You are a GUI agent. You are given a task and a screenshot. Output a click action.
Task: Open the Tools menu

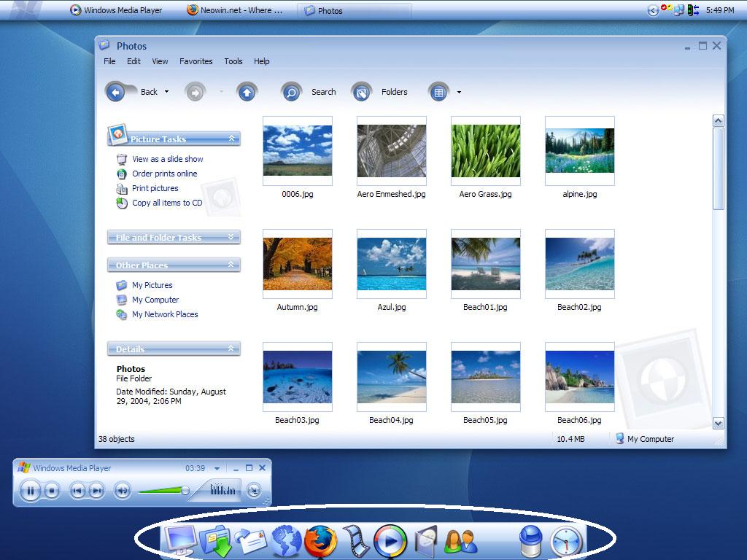[233, 61]
